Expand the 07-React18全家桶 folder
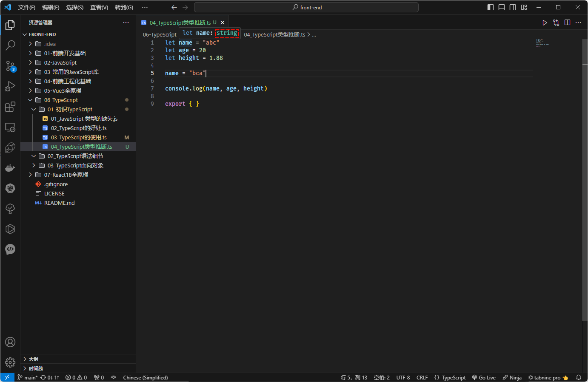The height and width of the screenshot is (382, 588). 66,175
